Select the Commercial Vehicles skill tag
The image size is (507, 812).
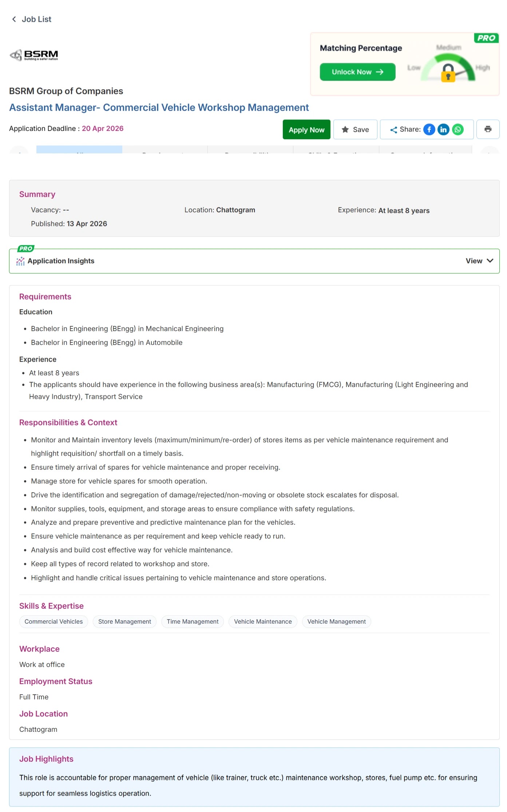(x=54, y=621)
